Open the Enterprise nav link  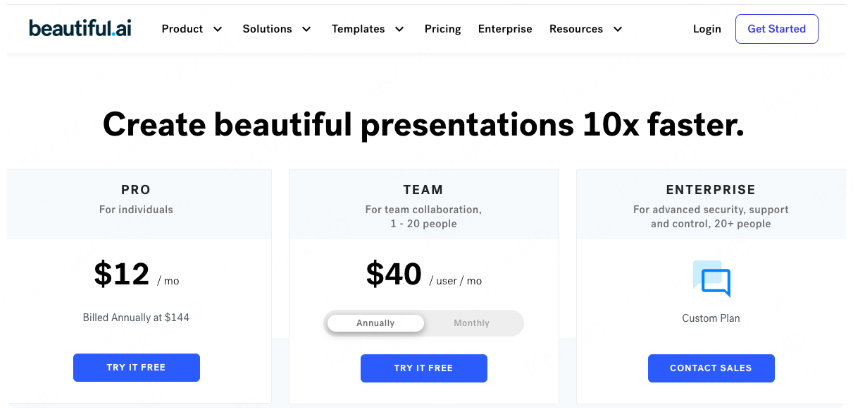(x=505, y=29)
